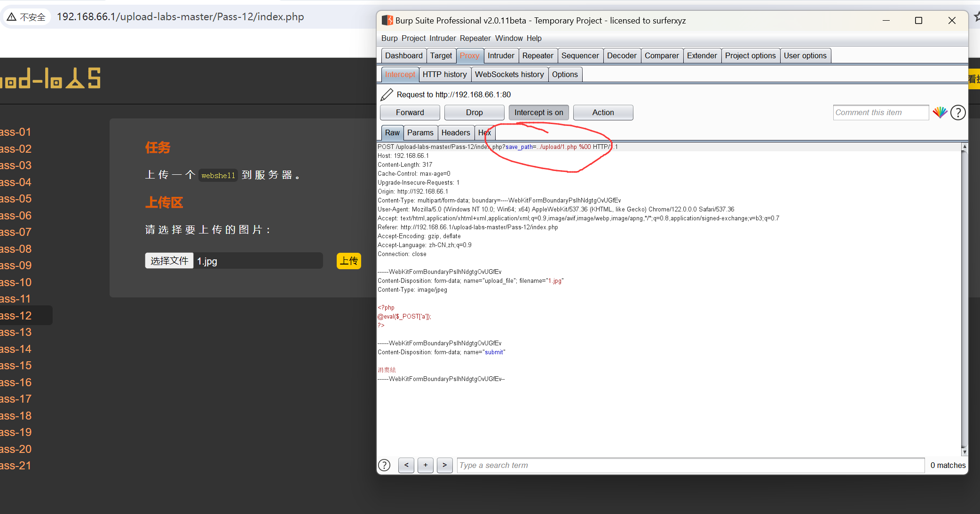Open the Window menu
The image size is (980, 514).
coord(509,39)
